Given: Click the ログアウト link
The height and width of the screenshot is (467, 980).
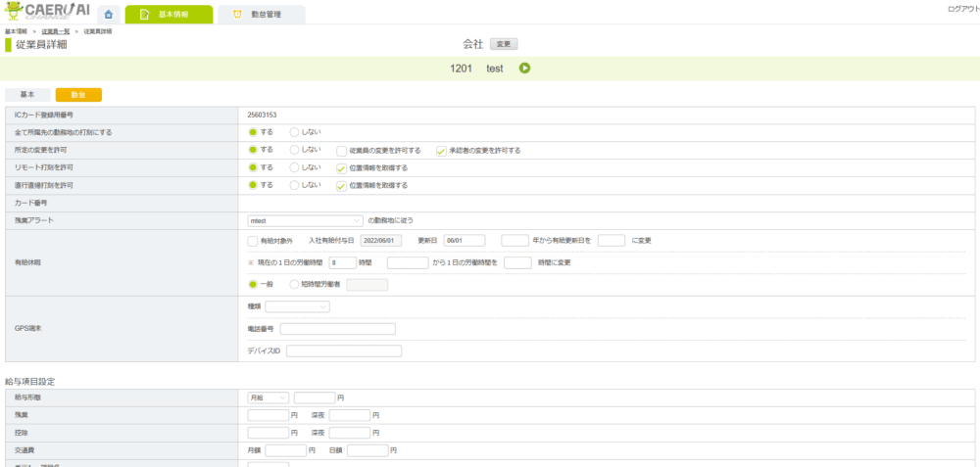Looking at the screenshot, I should pyautogui.click(x=962, y=8).
